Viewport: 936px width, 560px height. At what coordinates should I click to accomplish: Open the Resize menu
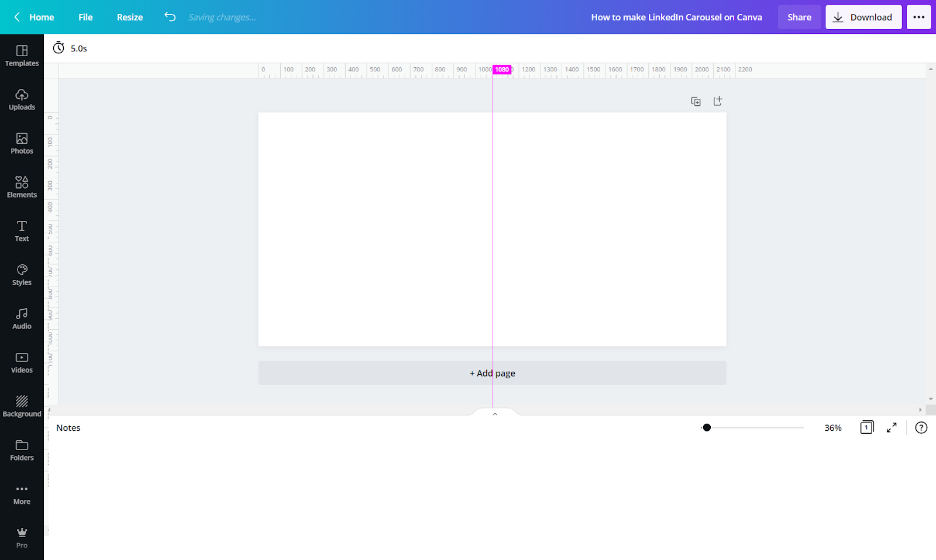coord(130,17)
